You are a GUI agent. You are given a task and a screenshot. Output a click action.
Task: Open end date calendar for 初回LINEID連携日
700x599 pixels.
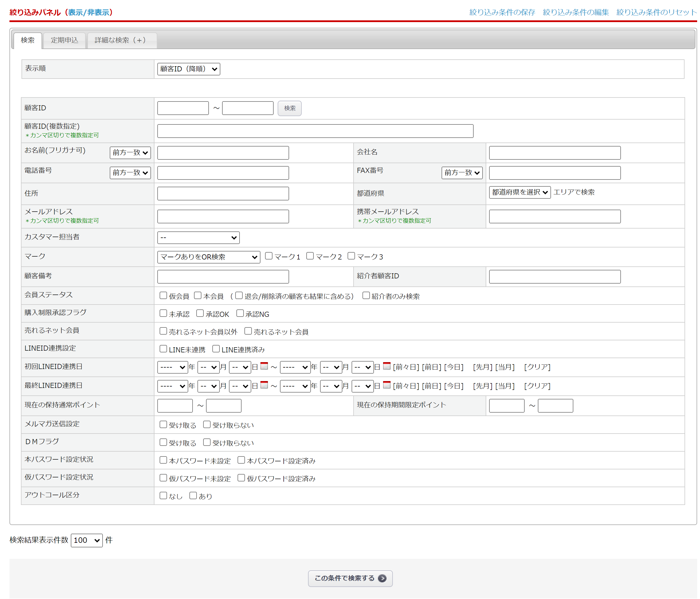[387, 366]
